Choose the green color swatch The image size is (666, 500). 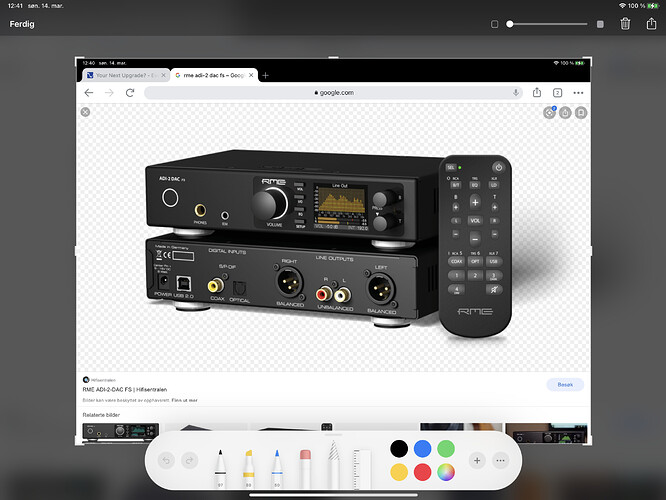446,449
